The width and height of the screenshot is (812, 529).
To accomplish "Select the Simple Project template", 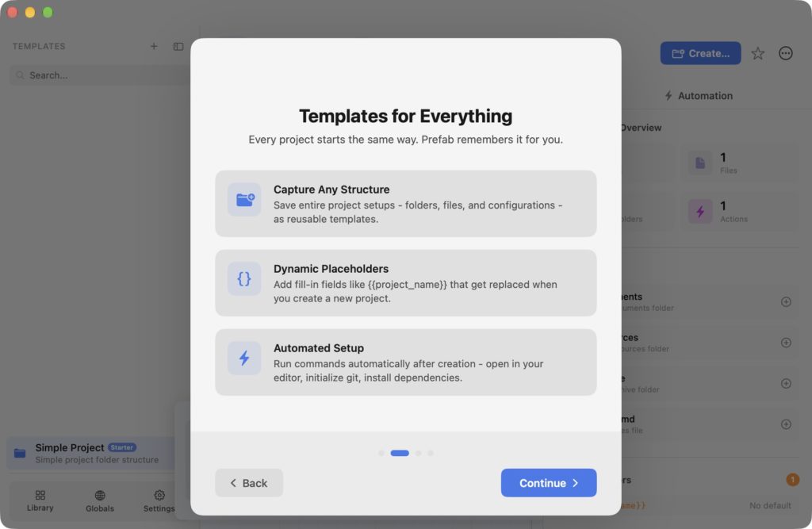I will [x=90, y=453].
